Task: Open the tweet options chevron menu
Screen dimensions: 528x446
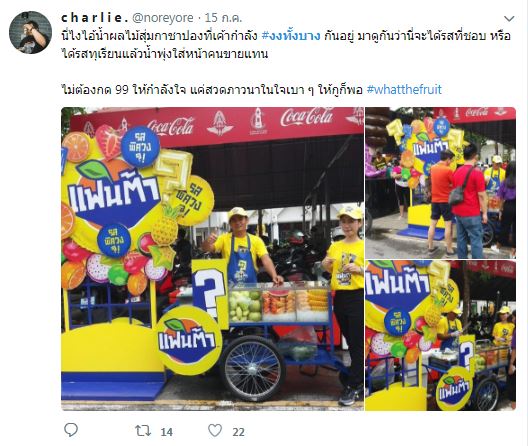Action: point(509,19)
